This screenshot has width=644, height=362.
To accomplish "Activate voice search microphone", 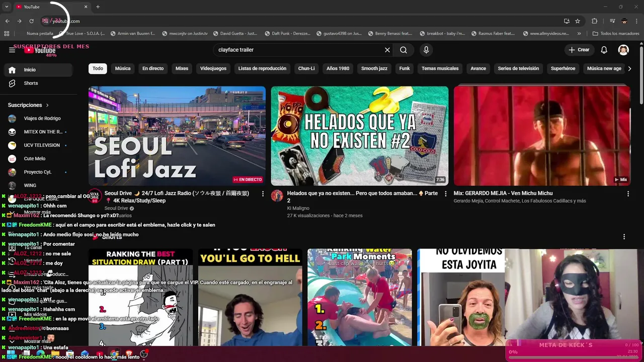I will point(426,50).
